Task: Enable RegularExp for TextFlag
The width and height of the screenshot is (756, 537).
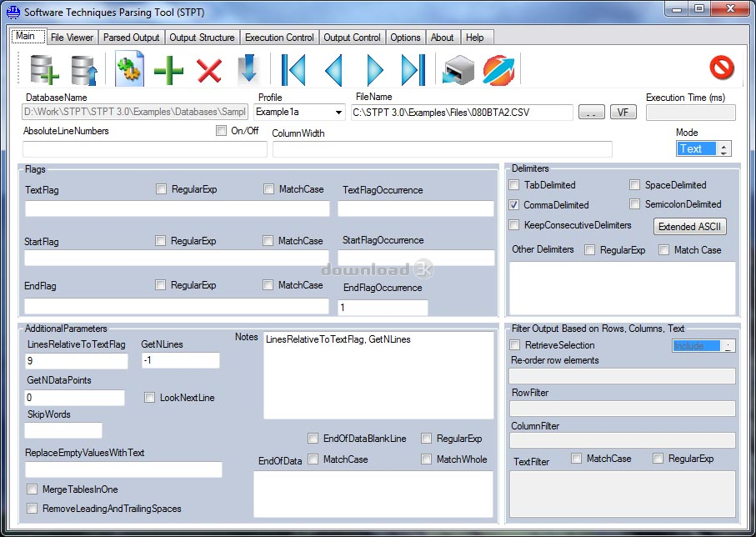Action: [161, 189]
